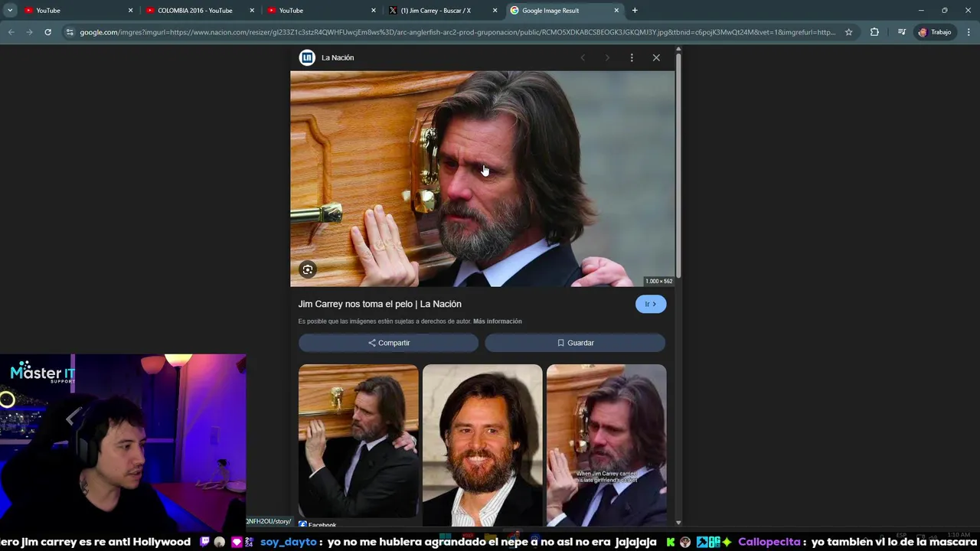
Task: Close the COLOMBIA 2016 - YouTube tab
Action: tap(252, 11)
